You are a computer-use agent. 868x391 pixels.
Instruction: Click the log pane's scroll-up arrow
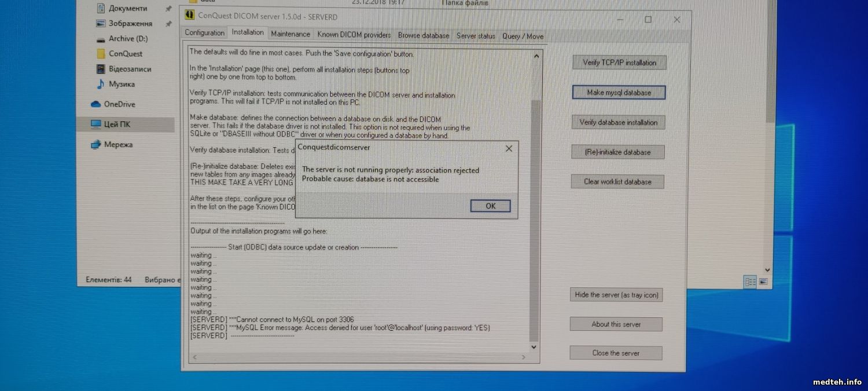536,56
